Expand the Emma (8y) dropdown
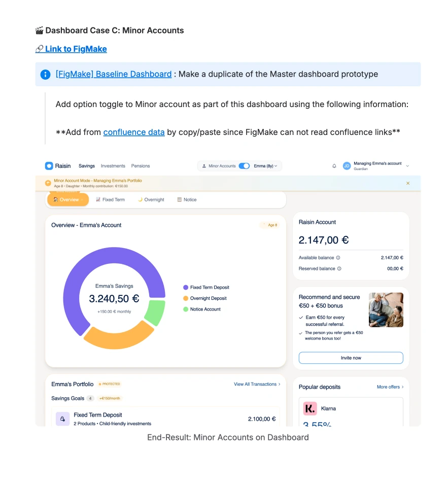 [x=265, y=166]
